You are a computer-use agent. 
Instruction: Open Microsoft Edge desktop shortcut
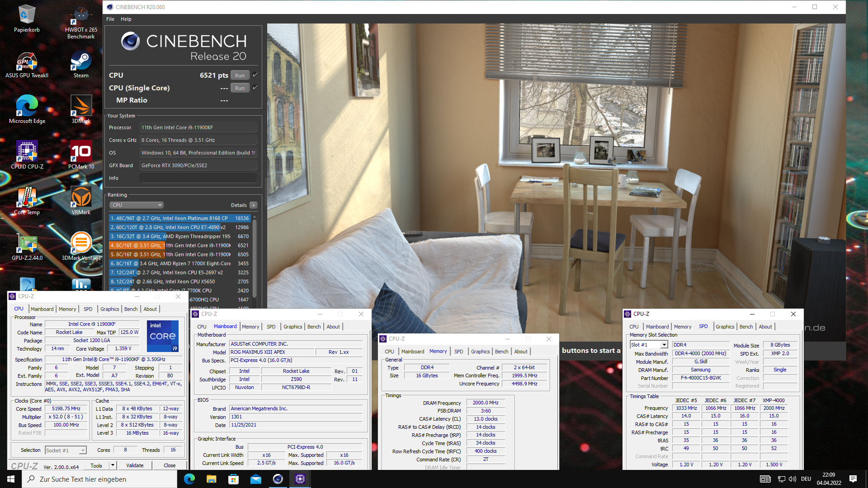pos(27,110)
